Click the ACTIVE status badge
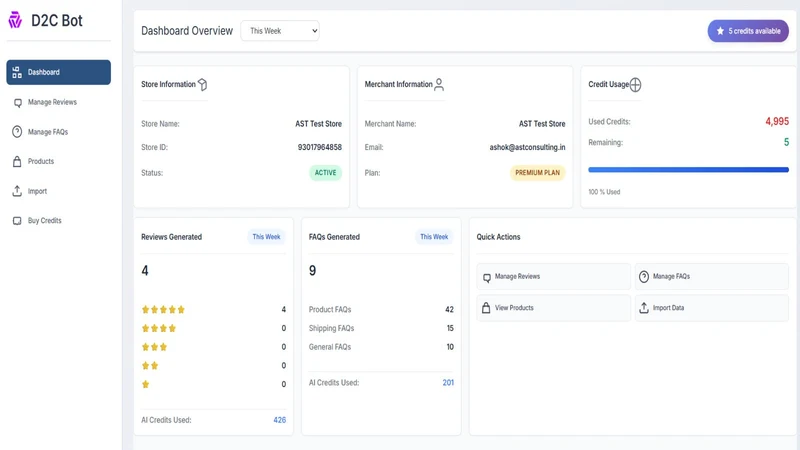 click(x=326, y=172)
